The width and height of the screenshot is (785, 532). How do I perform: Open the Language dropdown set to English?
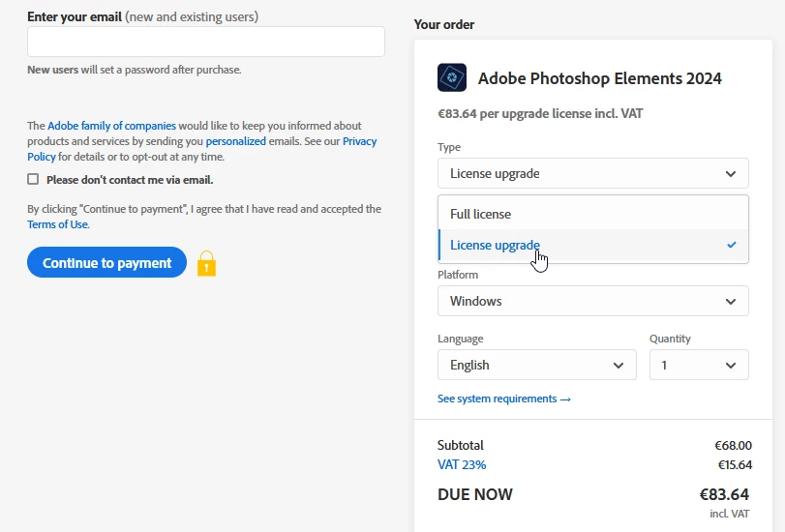536,365
